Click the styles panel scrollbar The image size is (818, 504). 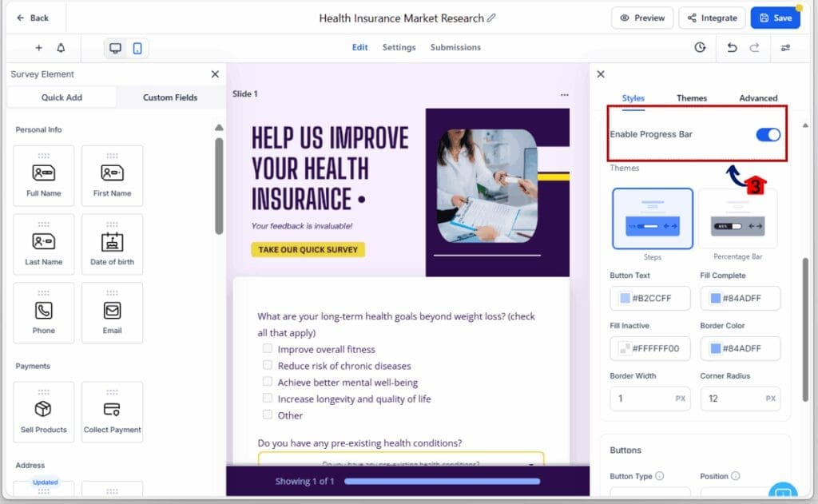(x=805, y=329)
